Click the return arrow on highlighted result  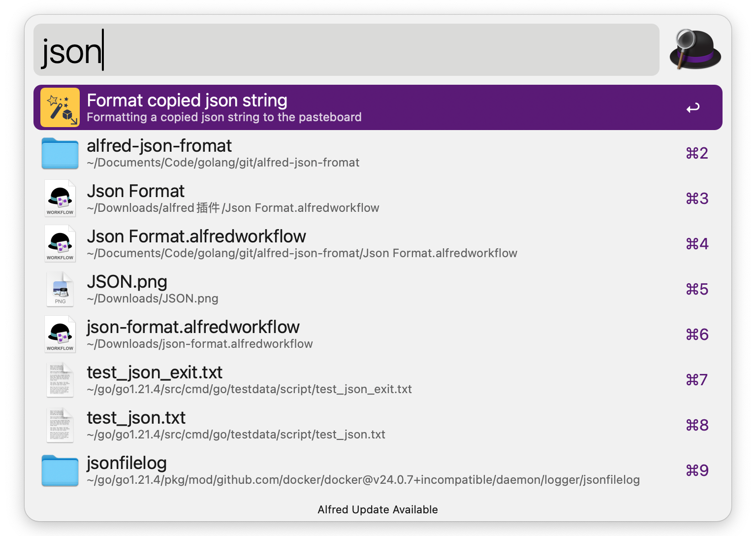pos(693,107)
